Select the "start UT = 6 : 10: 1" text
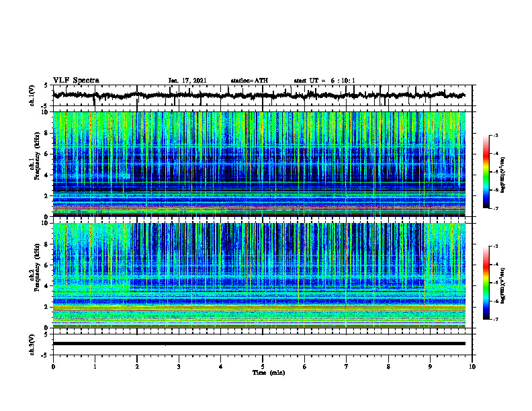Viewport: 532px width, 411px height. coord(324,81)
